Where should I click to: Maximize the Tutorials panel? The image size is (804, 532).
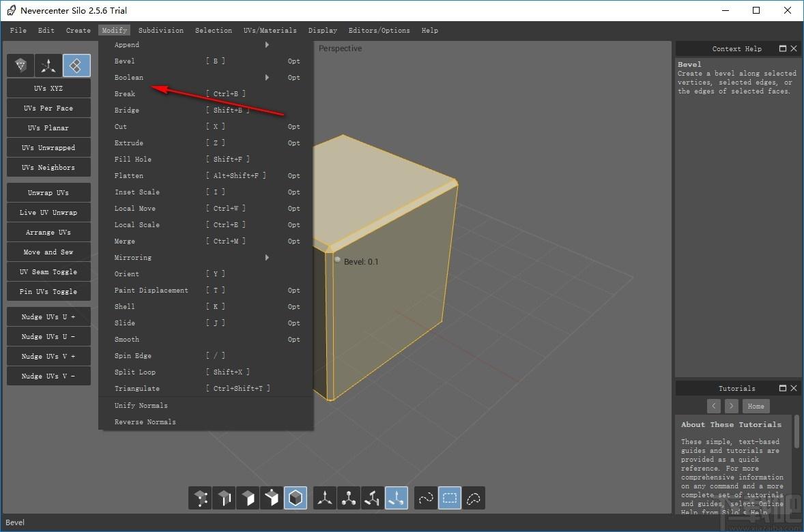pos(782,388)
